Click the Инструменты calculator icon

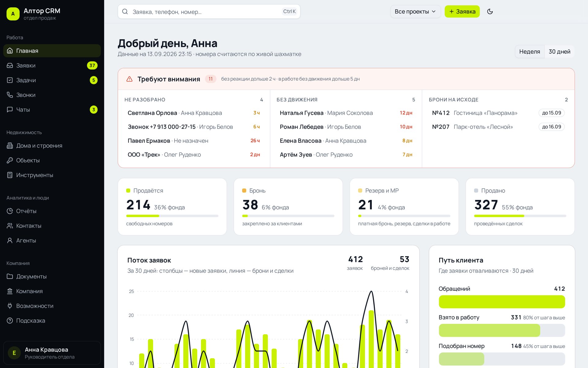click(10, 175)
